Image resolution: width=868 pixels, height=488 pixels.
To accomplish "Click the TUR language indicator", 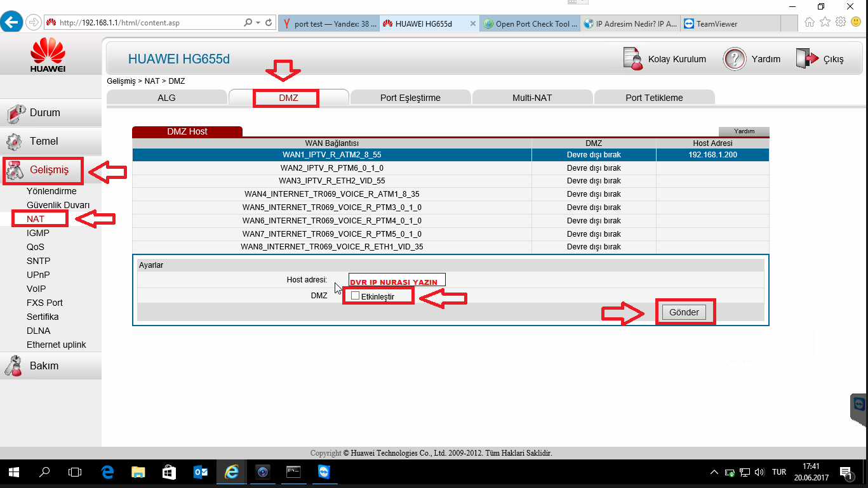I will pos(779,472).
